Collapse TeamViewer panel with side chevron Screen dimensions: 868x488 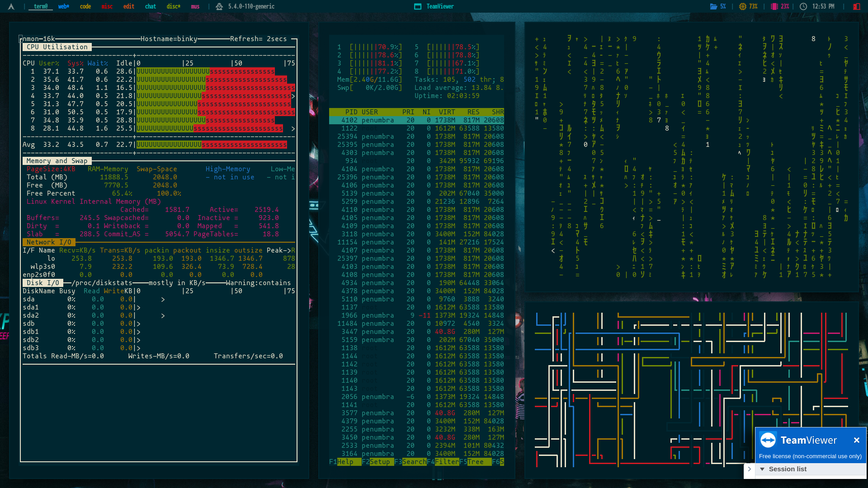pyautogui.click(x=749, y=469)
